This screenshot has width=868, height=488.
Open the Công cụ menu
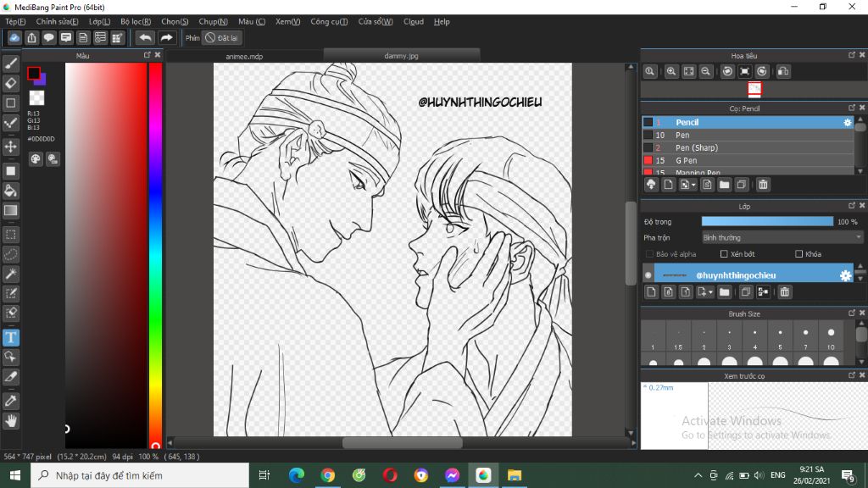329,21
